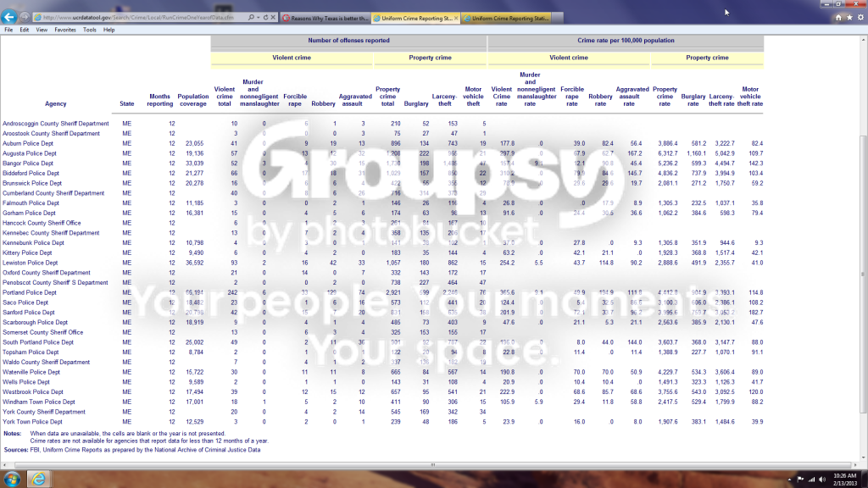Switch to the rightmost Uniform Crime Reporting tab
Screen dimensions: 868x488
[x=506, y=19]
